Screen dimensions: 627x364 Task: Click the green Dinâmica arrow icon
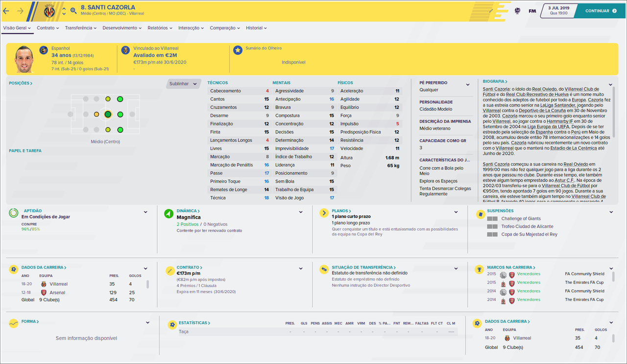(x=169, y=214)
